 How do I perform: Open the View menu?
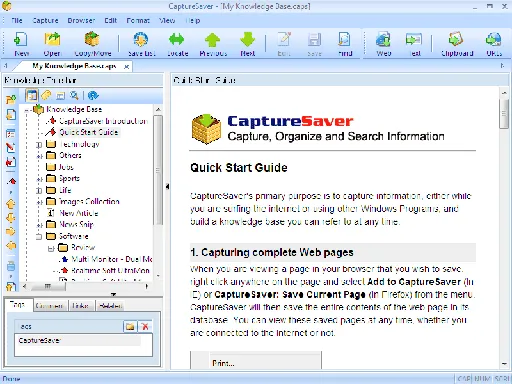tap(167, 20)
